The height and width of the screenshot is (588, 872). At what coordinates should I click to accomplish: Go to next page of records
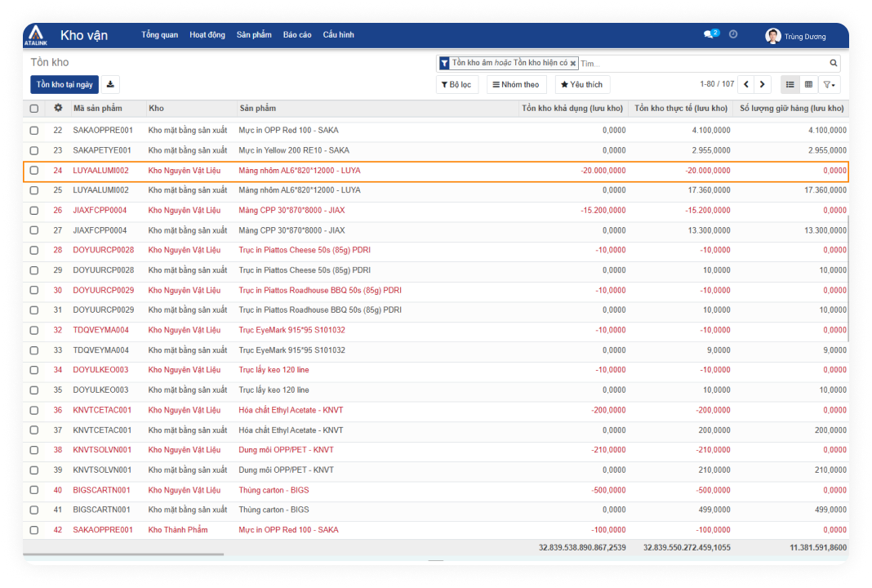tap(762, 84)
